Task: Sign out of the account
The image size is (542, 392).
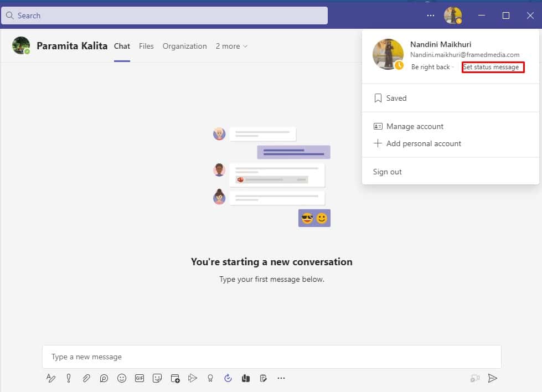Action: point(386,172)
